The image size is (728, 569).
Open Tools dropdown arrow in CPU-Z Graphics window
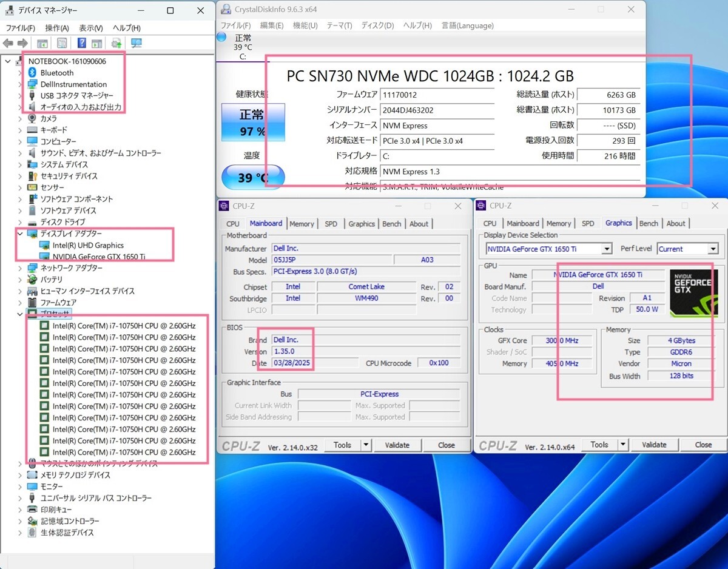click(623, 445)
